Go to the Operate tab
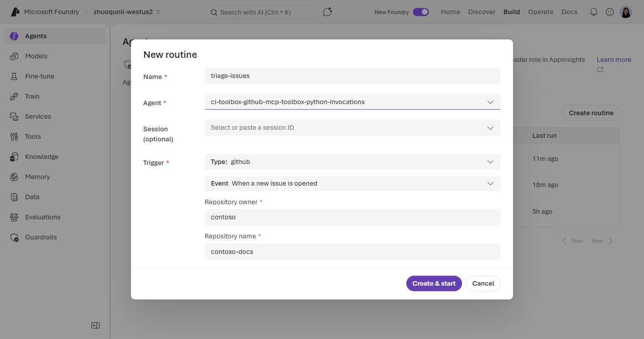644x339 pixels. (x=540, y=12)
